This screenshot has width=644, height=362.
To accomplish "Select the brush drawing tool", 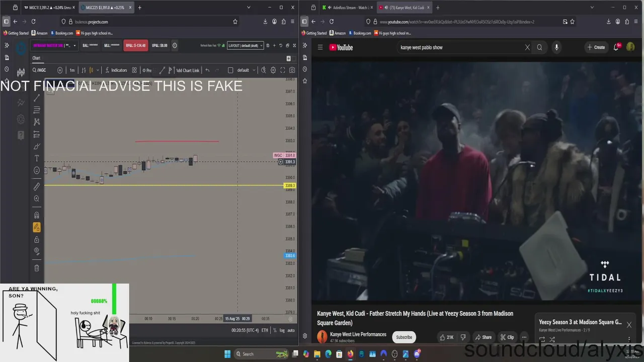I will click(x=37, y=146).
